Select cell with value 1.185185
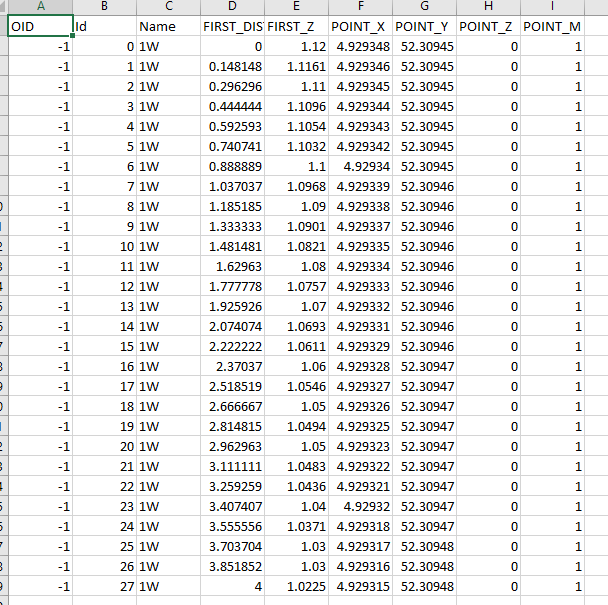This screenshot has height=605, width=608. click(x=232, y=206)
